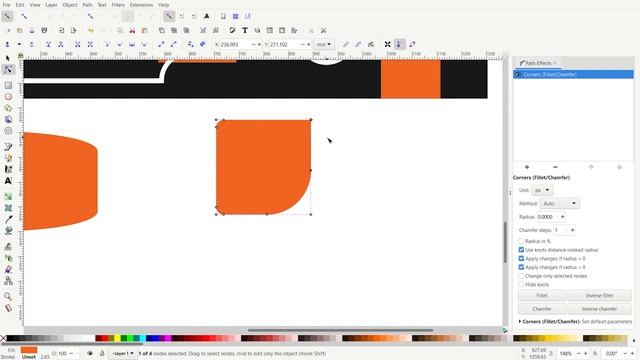This screenshot has width=640, height=360.
Task: Enable Change only selected nodes checkbox
Action: pos(521,276)
